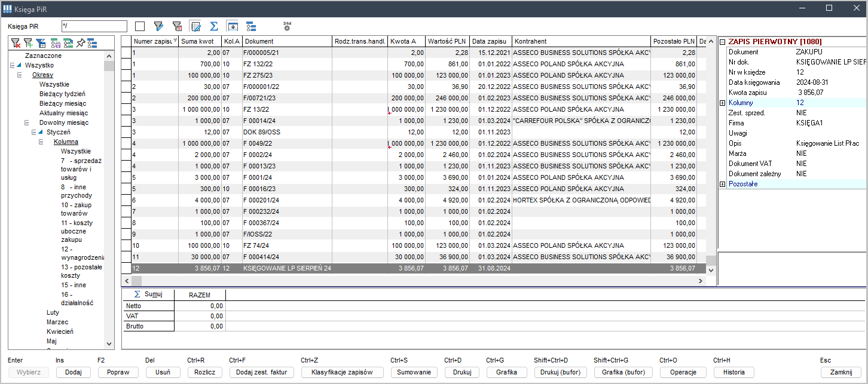Click the Wartość PLN column header
868x384 pixels.
[448, 41]
